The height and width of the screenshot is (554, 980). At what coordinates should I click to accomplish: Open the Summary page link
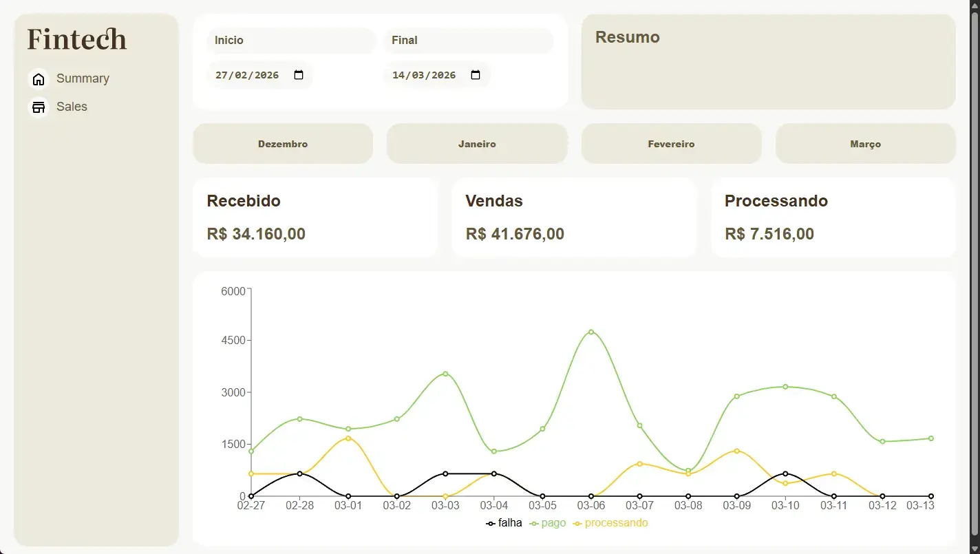(83, 78)
